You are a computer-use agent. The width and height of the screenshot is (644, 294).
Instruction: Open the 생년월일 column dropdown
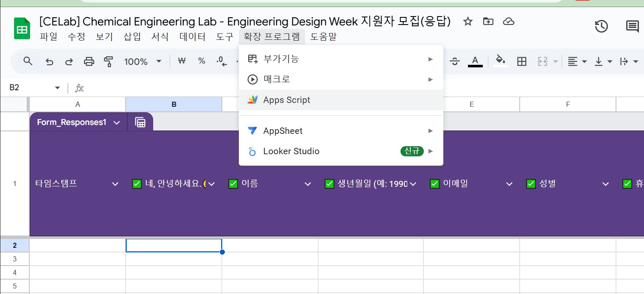pos(413,184)
